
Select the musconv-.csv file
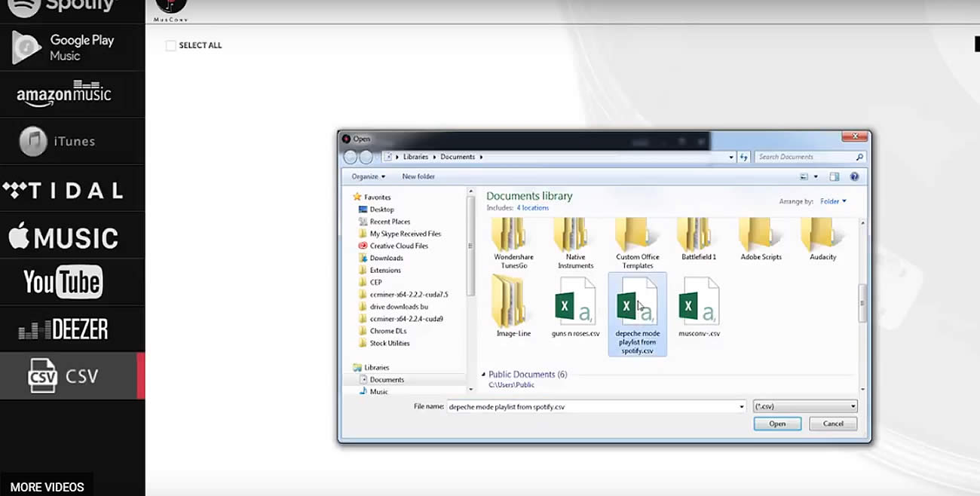tap(700, 306)
